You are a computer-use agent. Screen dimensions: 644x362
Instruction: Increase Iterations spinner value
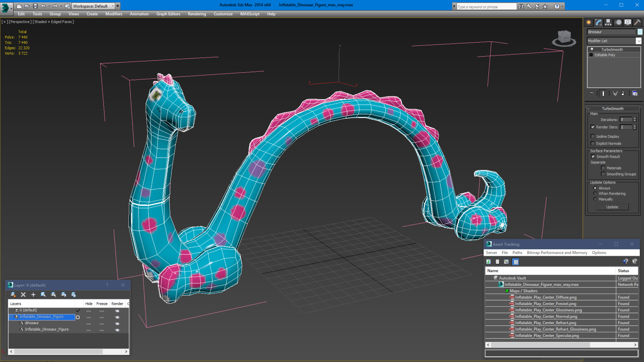click(635, 118)
